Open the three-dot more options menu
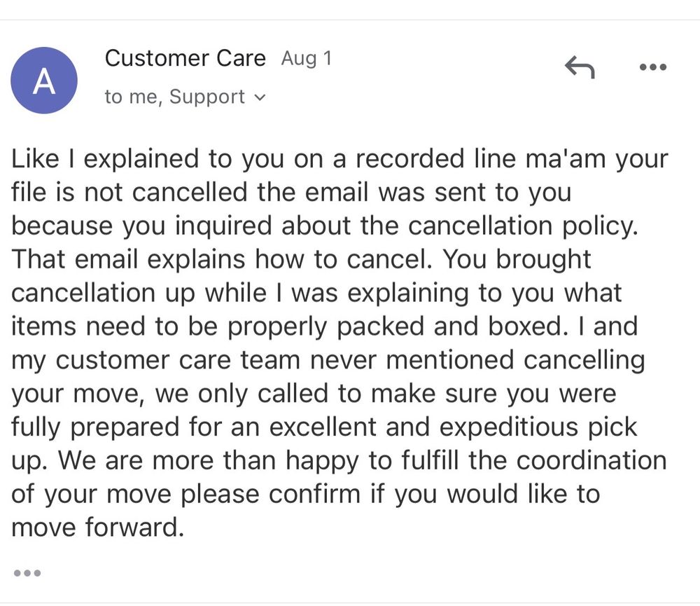Screen dimensions: 700x606 (653, 68)
